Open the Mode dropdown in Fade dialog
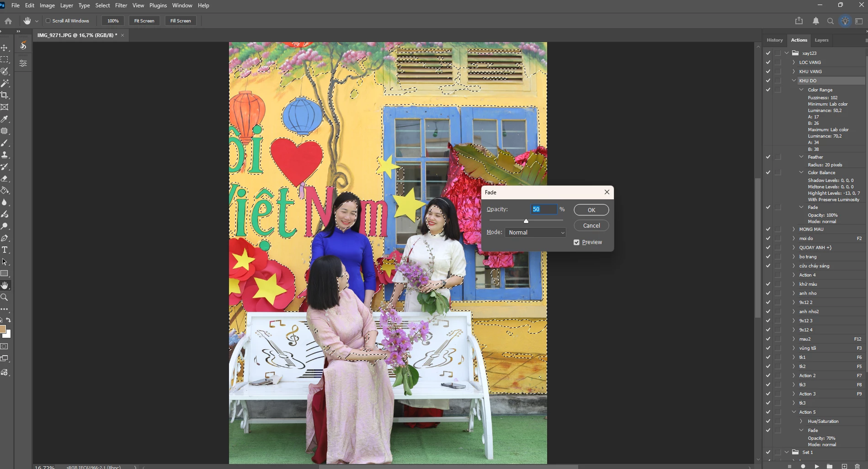 click(x=535, y=232)
